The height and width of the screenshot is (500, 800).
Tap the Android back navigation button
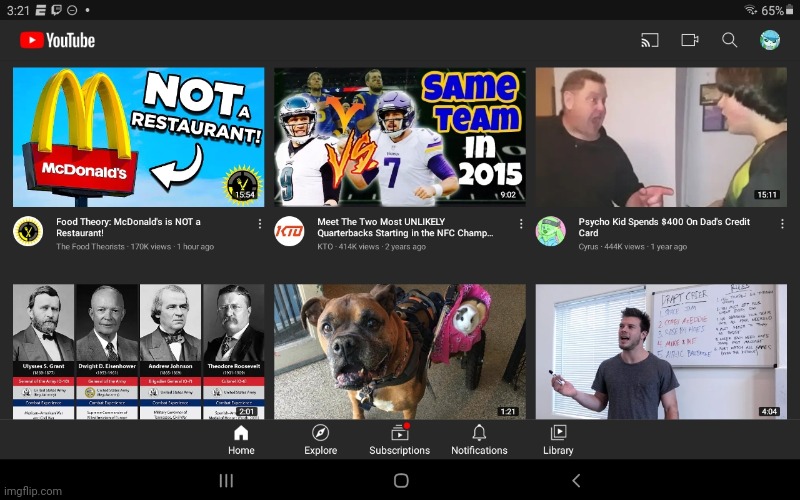[576, 480]
